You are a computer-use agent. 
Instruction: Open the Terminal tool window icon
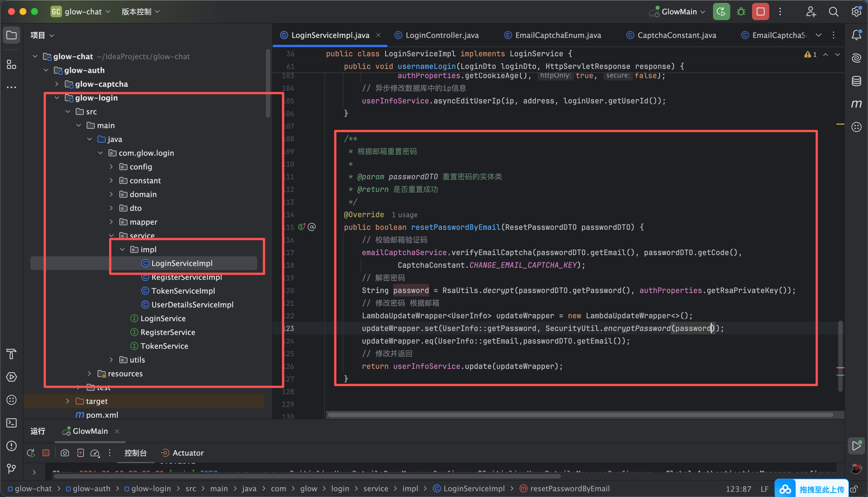coord(11,423)
